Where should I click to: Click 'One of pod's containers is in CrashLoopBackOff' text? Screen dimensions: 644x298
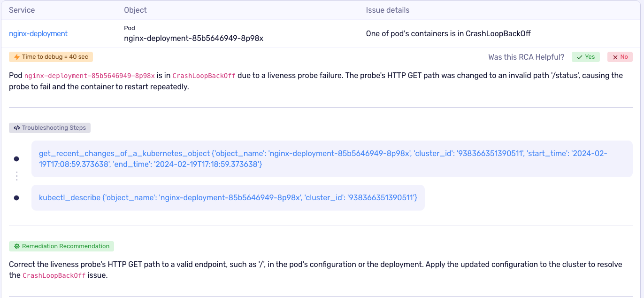tap(448, 34)
